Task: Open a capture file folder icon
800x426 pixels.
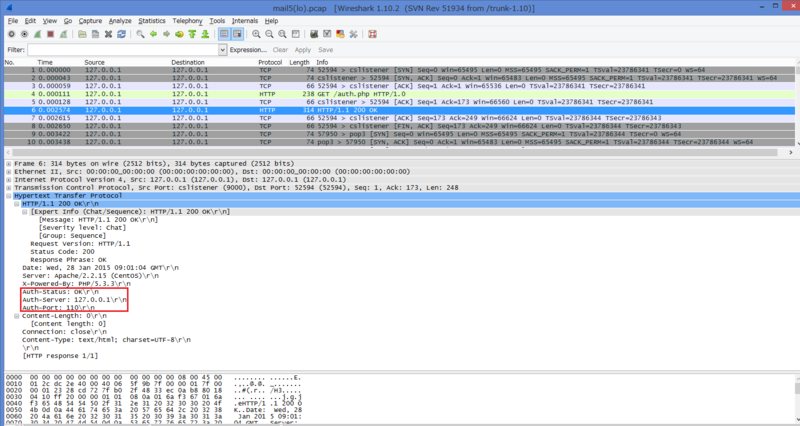Action: tap(82, 34)
